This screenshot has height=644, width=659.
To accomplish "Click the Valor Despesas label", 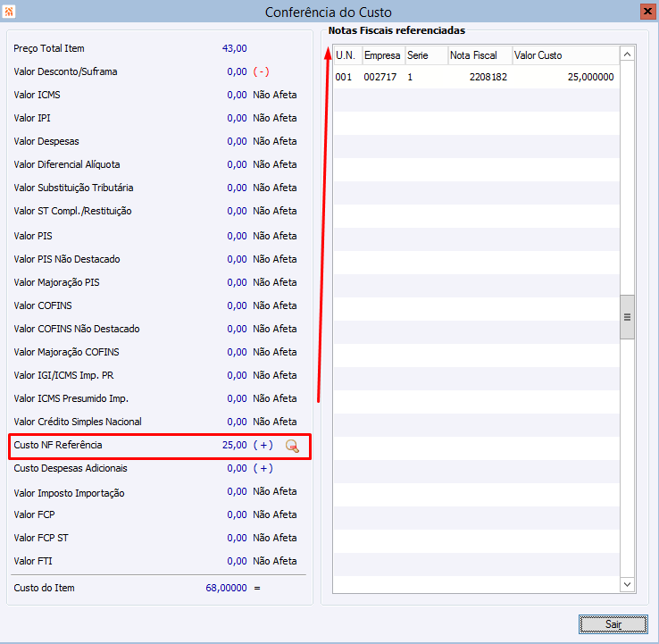I will point(46,141).
